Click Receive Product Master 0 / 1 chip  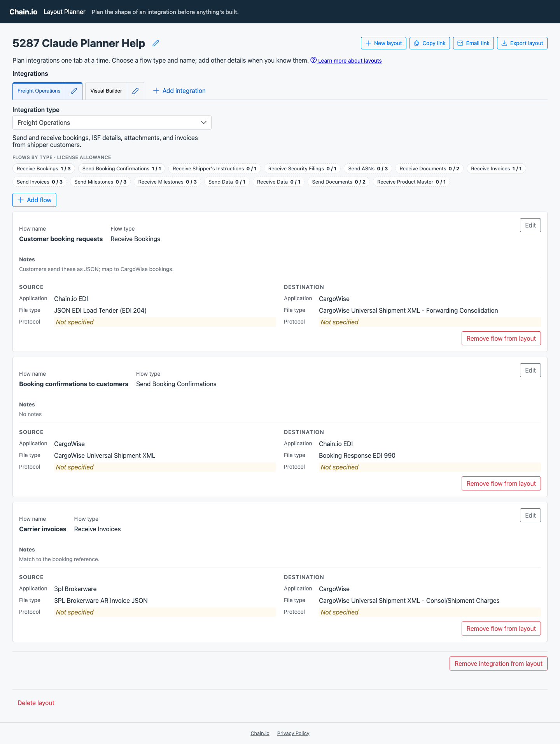click(x=411, y=182)
